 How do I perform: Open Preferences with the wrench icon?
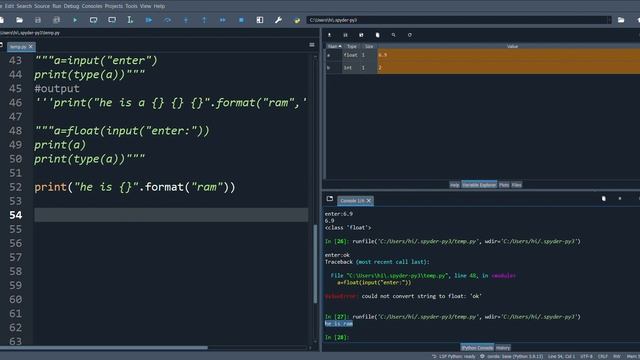[278, 20]
